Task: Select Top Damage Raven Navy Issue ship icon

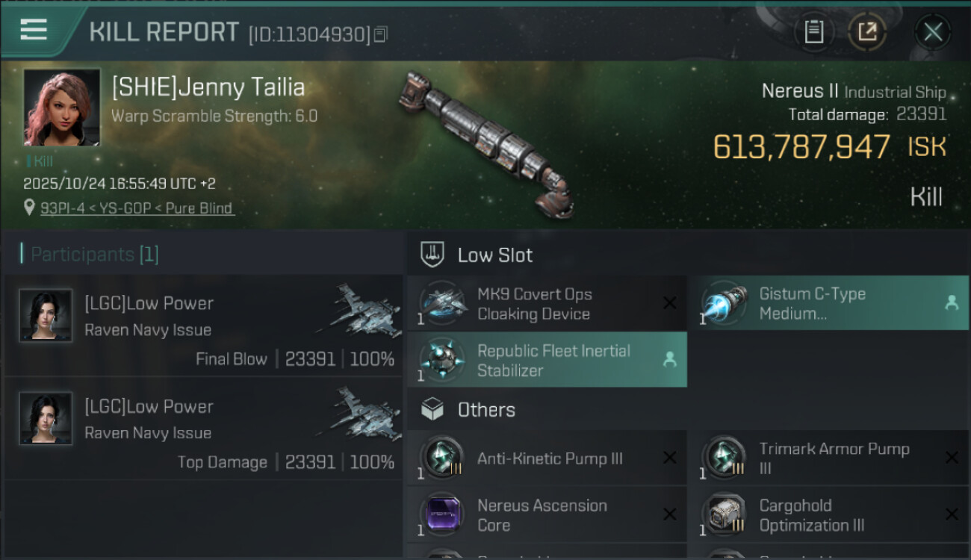Action: [x=356, y=413]
